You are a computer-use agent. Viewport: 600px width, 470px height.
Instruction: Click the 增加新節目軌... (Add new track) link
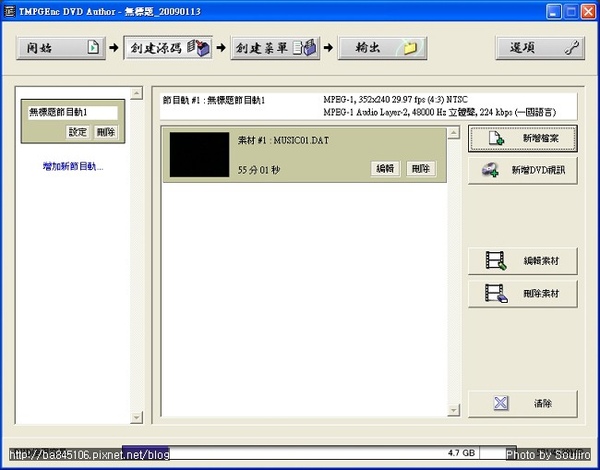pos(73,166)
